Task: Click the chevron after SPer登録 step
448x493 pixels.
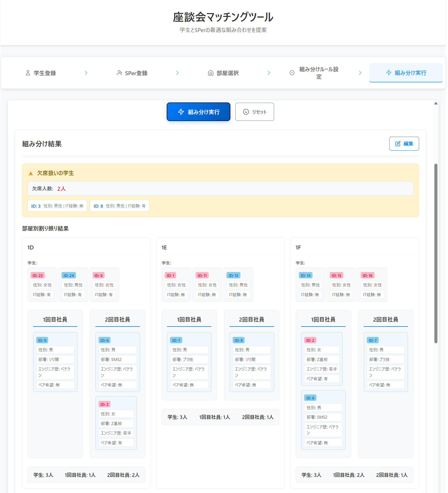Action: tap(177, 73)
